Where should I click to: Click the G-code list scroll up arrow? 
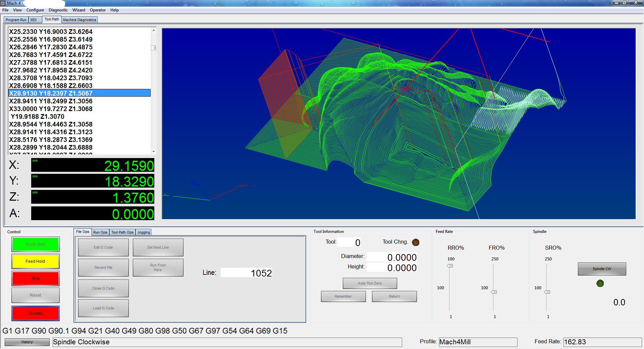[x=154, y=30]
